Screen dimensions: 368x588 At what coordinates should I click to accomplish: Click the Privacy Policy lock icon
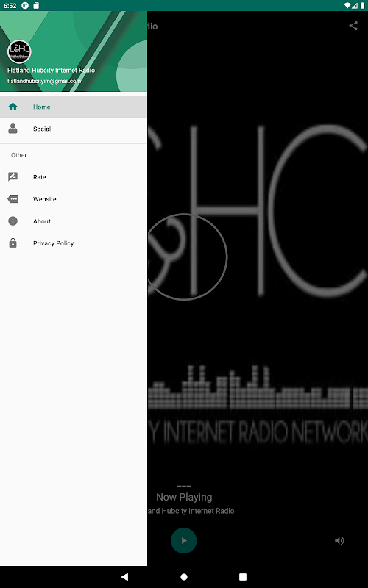(13, 243)
